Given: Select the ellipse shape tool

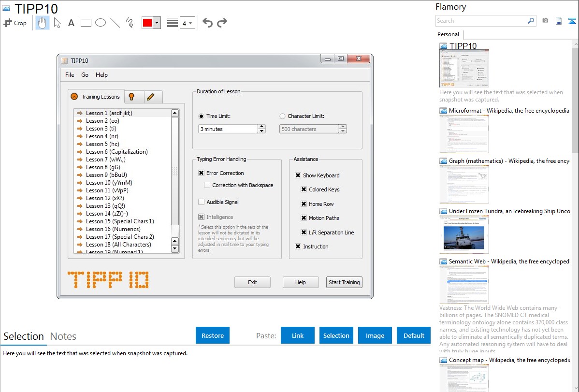Looking at the screenshot, I should [x=101, y=23].
